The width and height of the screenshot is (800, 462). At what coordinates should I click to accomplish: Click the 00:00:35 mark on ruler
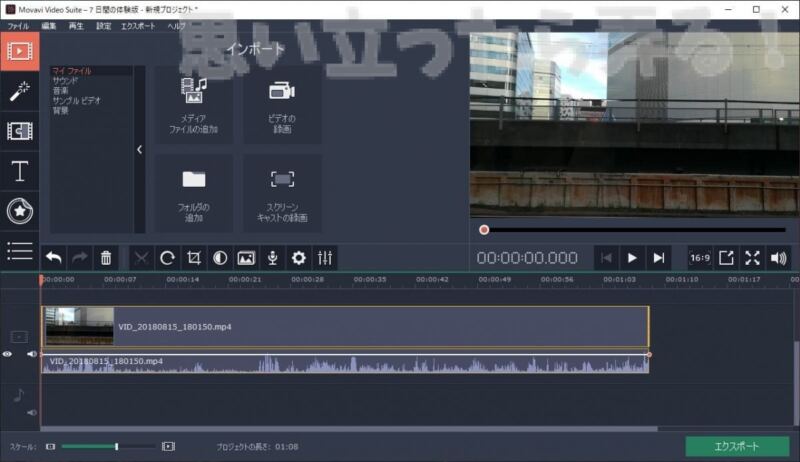[369, 279]
